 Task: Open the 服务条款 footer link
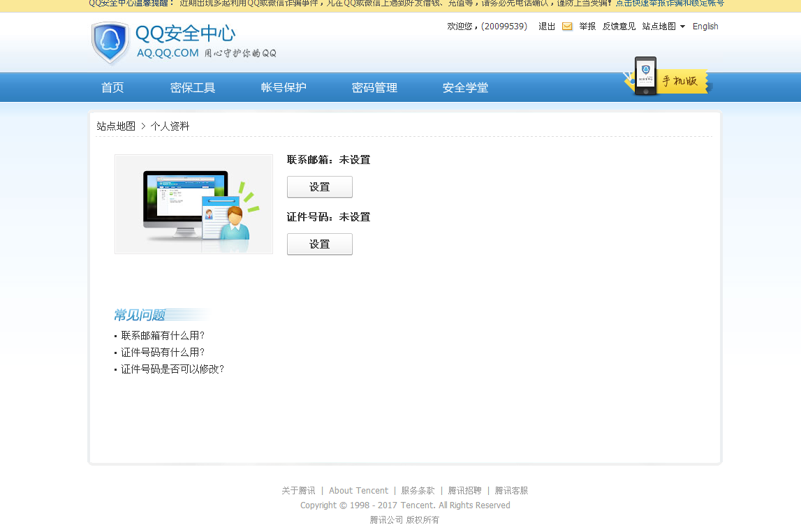pyautogui.click(x=418, y=491)
